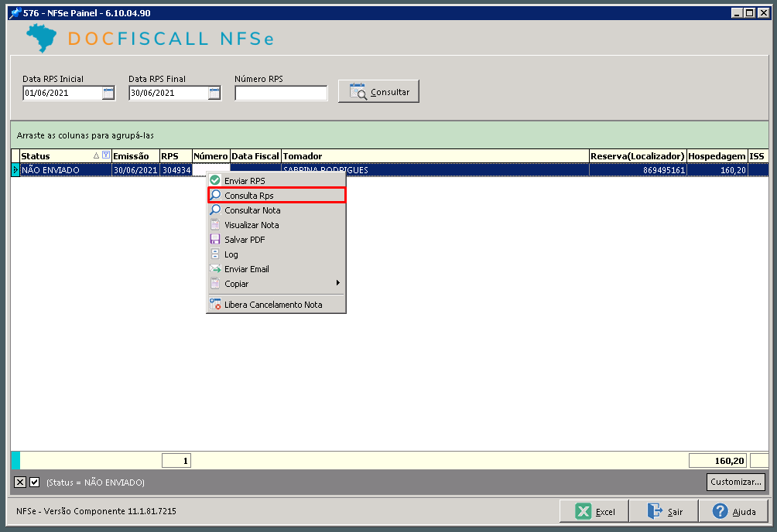777x532 pixels.
Task: Sort by Data Fiscal column header
Action: (255, 156)
